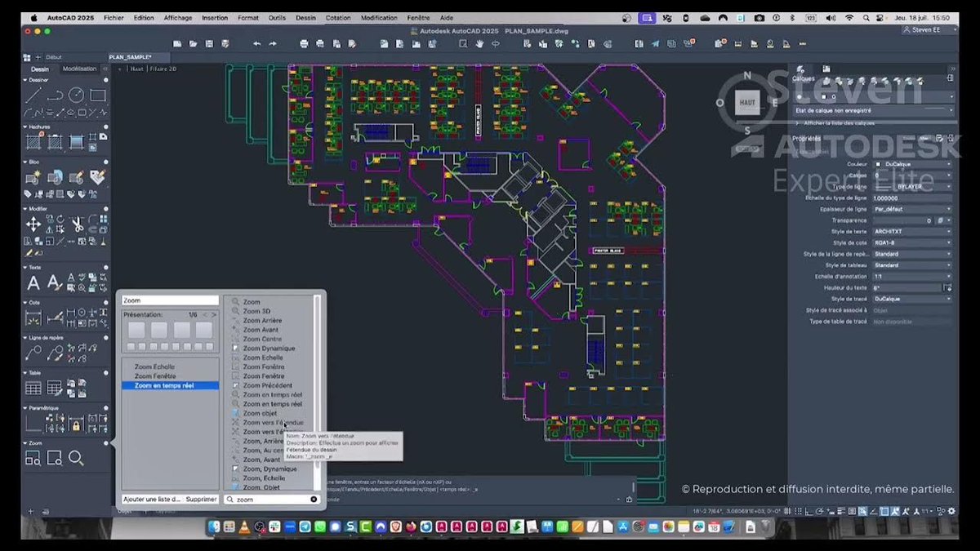Switch to the Modélisation tab
This screenshot has height=551, width=980.
(80, 69)
